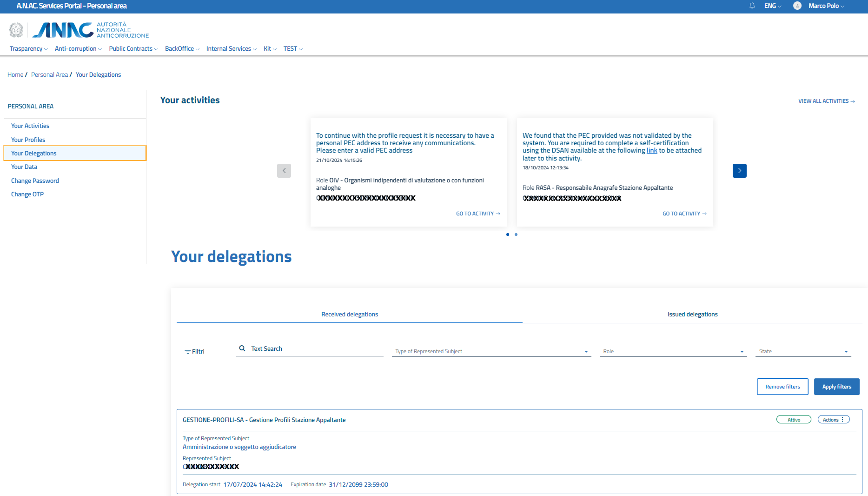The height and width of the screenshot is (496, 868).
Task: Open the Role filter dropdown
Action: pos(673,352)
